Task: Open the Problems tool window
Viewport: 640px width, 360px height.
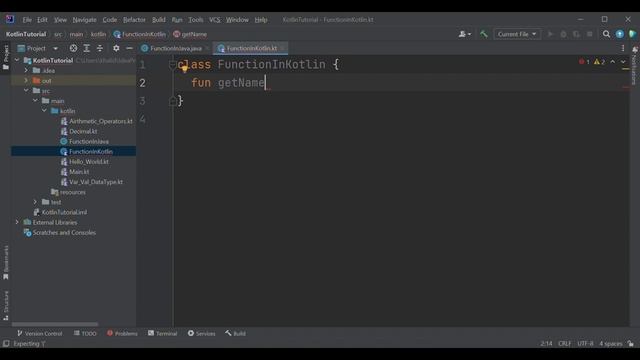Action: [122, 333]
